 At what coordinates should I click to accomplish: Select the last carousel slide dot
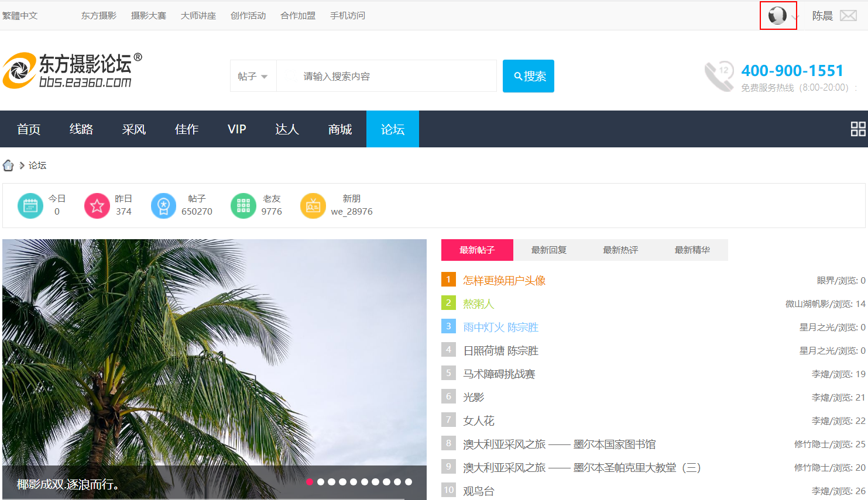click(409, 482)
